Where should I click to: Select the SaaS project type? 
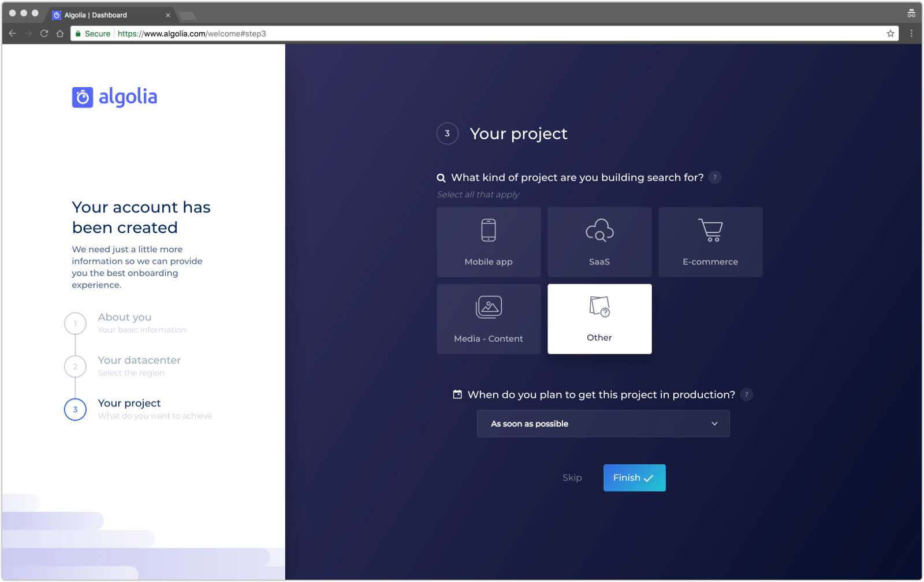pos(599,242)
